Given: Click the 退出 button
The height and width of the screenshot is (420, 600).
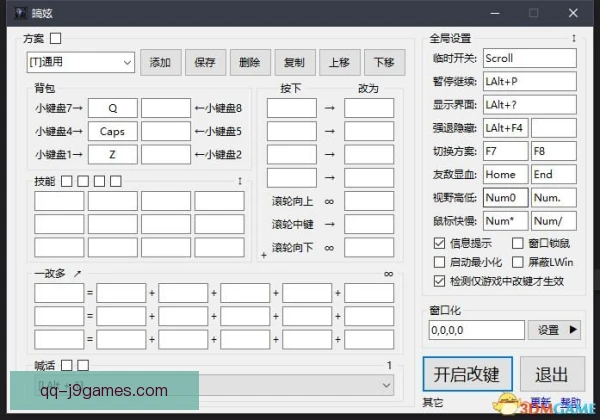Looking at the screenshot, I should pos(552,374).
